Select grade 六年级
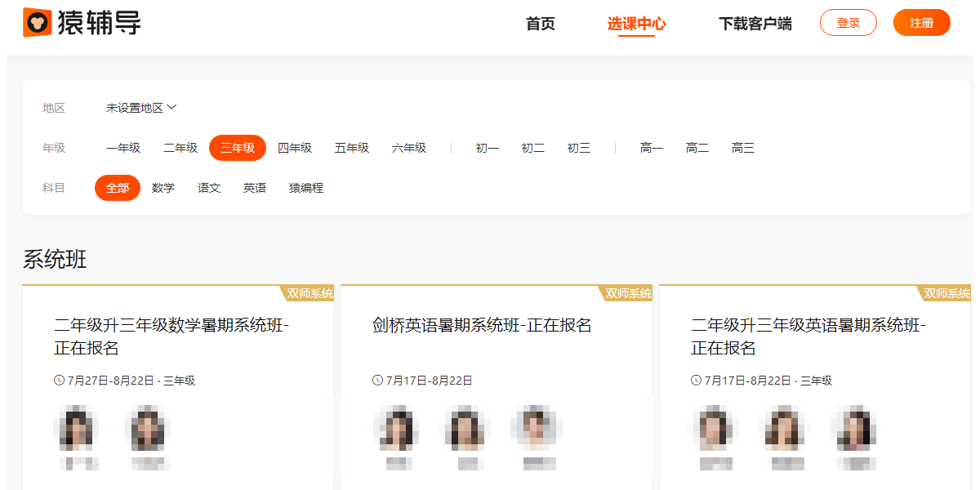 (409, 148)
